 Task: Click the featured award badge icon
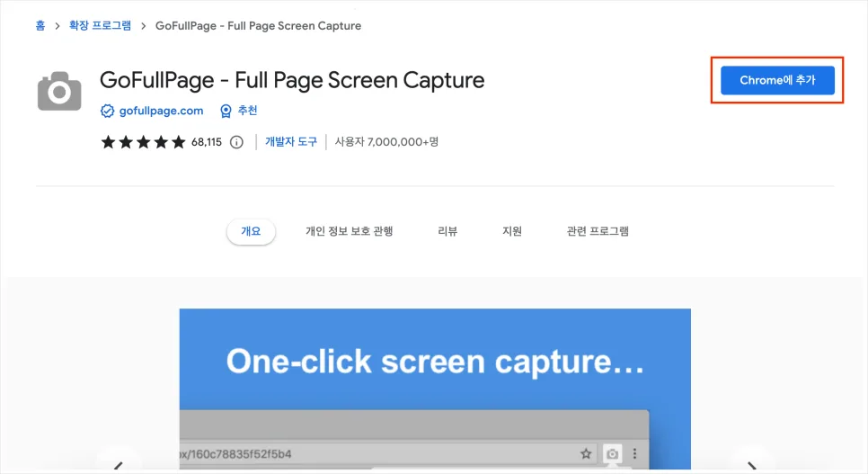pyautogui.click(x=226, y=111)
